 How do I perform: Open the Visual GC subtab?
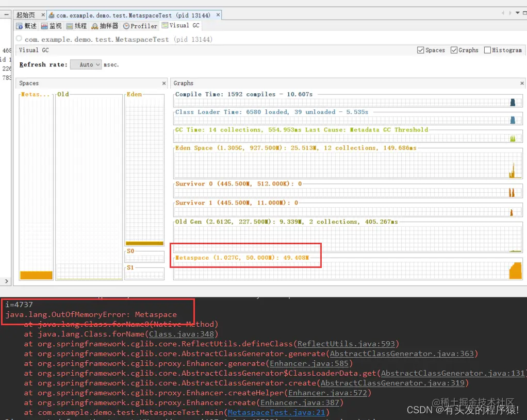[180, 26]
